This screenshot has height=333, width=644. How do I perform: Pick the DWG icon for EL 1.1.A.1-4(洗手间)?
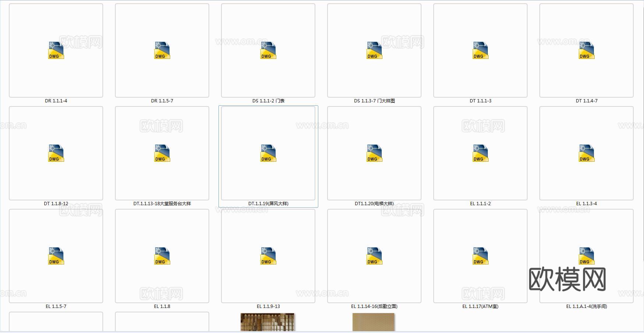tap(587, 256)
